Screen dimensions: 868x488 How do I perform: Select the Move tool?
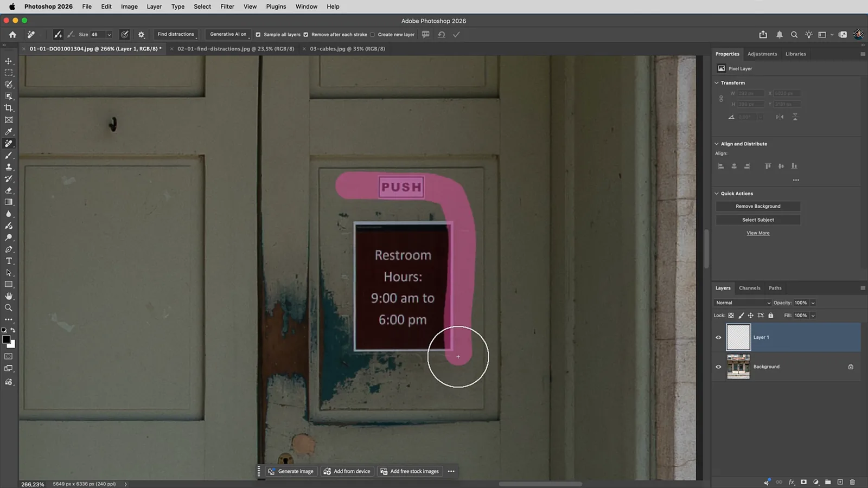click(9, 61)
